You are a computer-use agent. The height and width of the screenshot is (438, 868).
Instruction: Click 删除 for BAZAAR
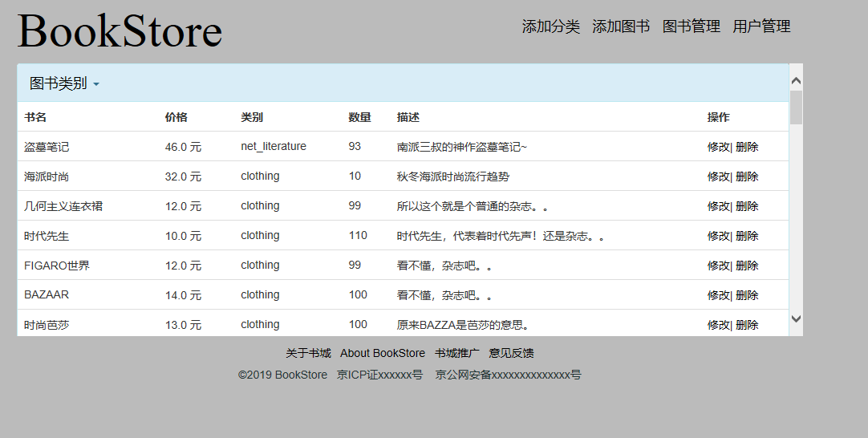pyautogui.click(x=747, y=295)
